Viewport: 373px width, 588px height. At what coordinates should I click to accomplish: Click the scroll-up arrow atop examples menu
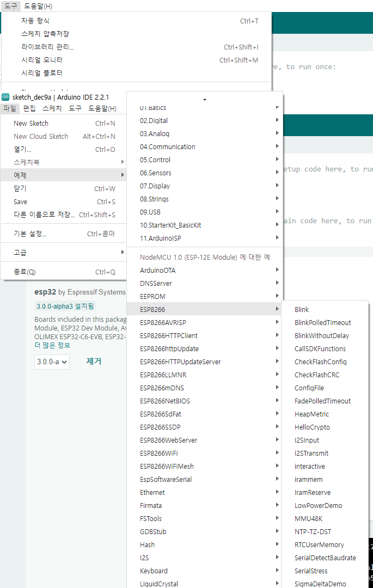205,100
